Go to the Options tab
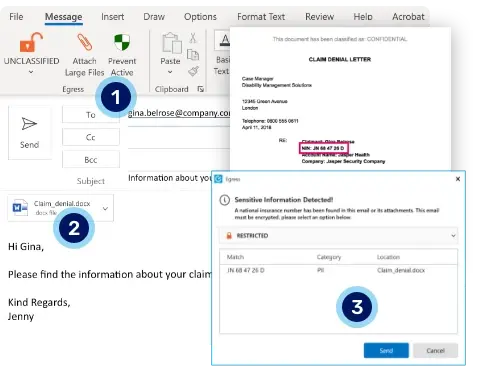This screenshot has height=372, width=481. tap(200, 17)
